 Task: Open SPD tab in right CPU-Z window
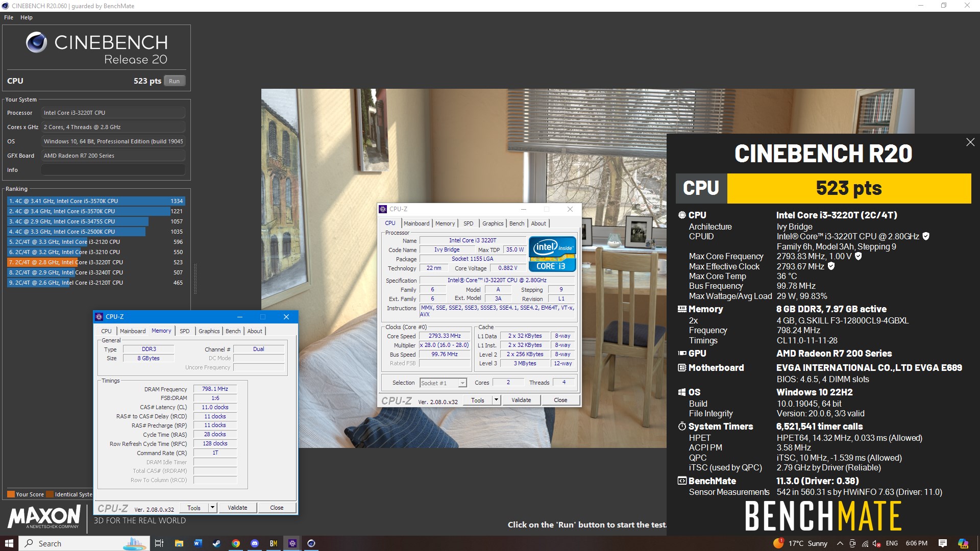tap(468, 223)
